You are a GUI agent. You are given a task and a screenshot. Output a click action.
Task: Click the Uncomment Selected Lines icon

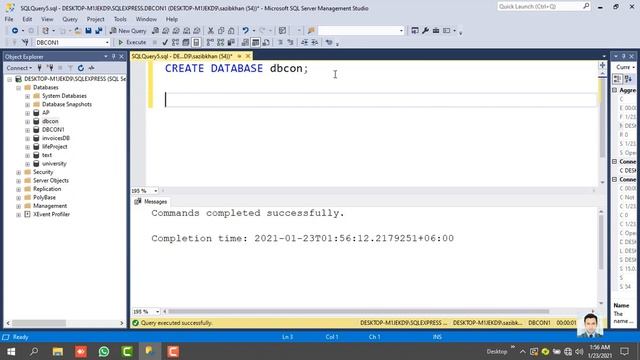[x=290, y=42]
